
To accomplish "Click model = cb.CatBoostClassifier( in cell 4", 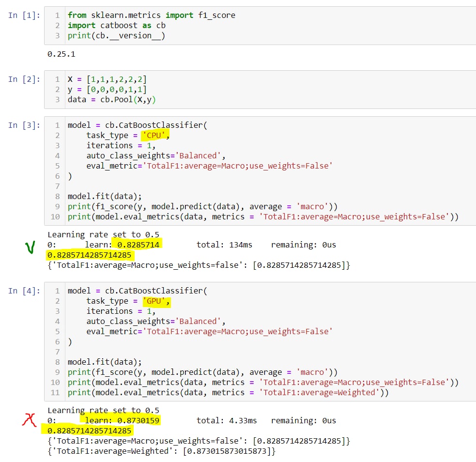I will click(x=137, y=291).
